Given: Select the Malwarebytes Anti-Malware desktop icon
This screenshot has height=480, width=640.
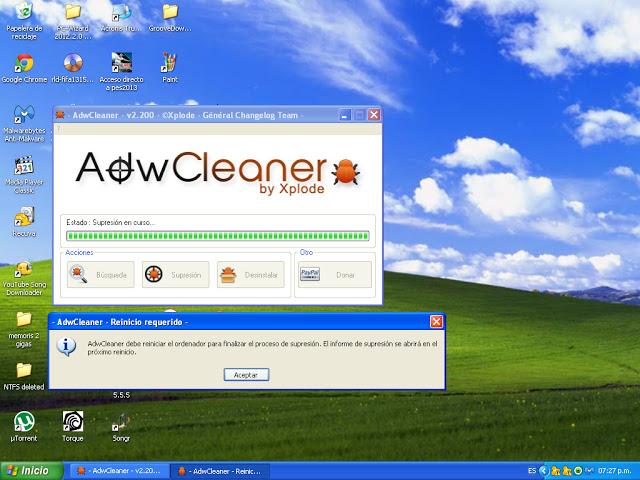Looking at the screenshot, I should coord(23,115).
